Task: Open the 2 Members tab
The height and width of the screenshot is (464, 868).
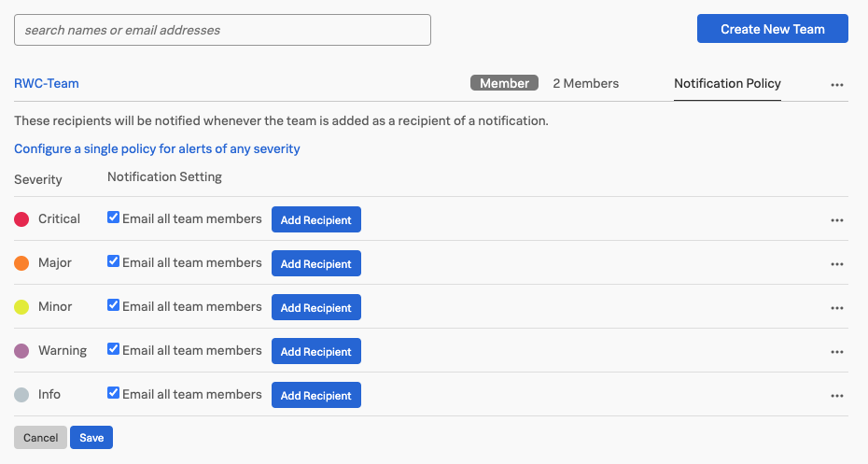Action: [x=585, y=83]
